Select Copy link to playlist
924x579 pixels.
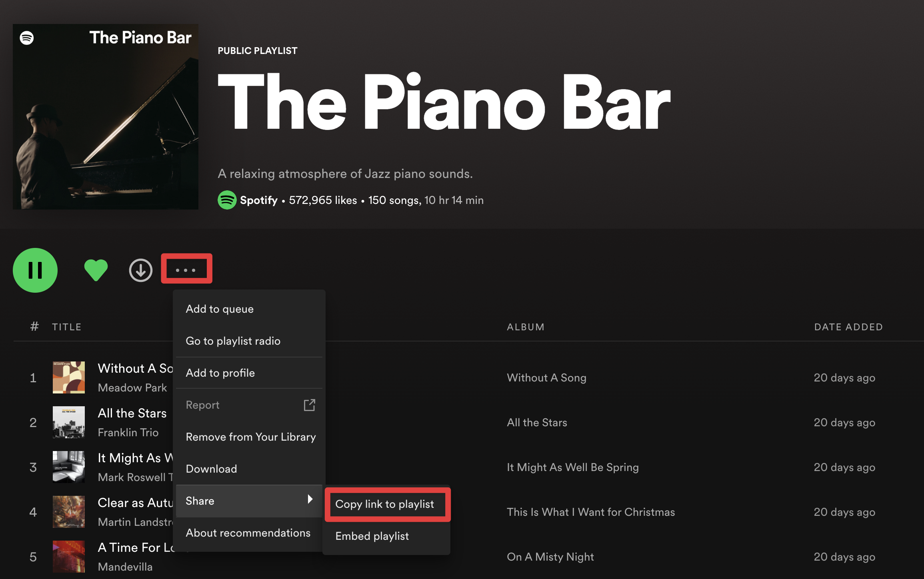point(385,504)
